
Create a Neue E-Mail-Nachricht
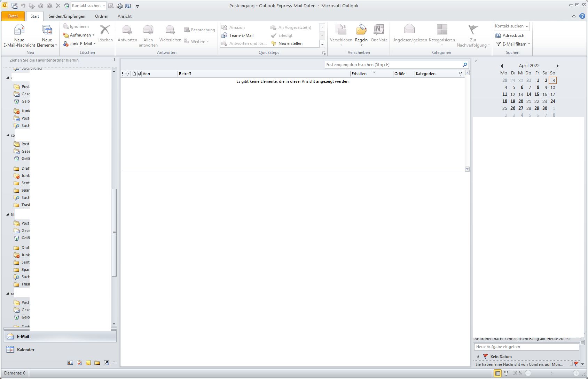point(19,35)
